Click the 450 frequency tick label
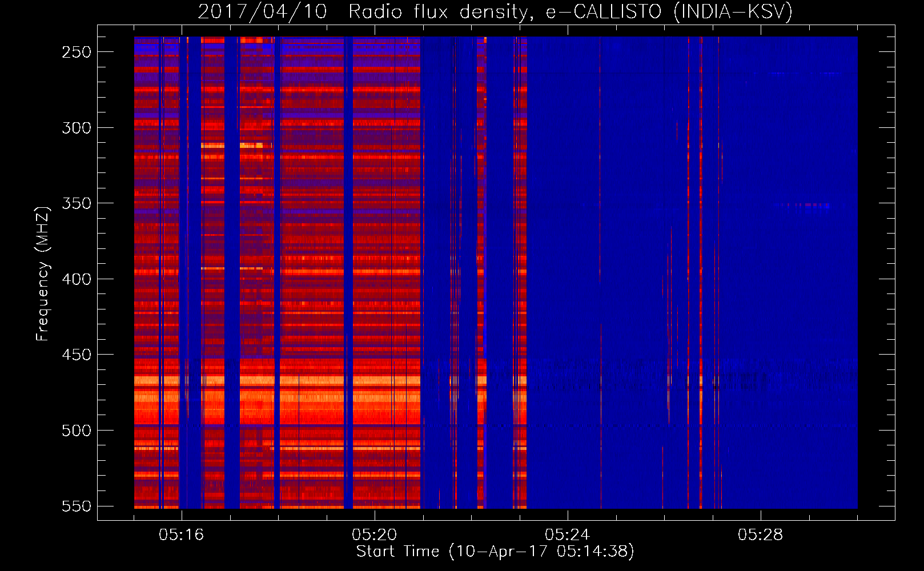The height and width of the screenshot is (571, 924). 77,355
